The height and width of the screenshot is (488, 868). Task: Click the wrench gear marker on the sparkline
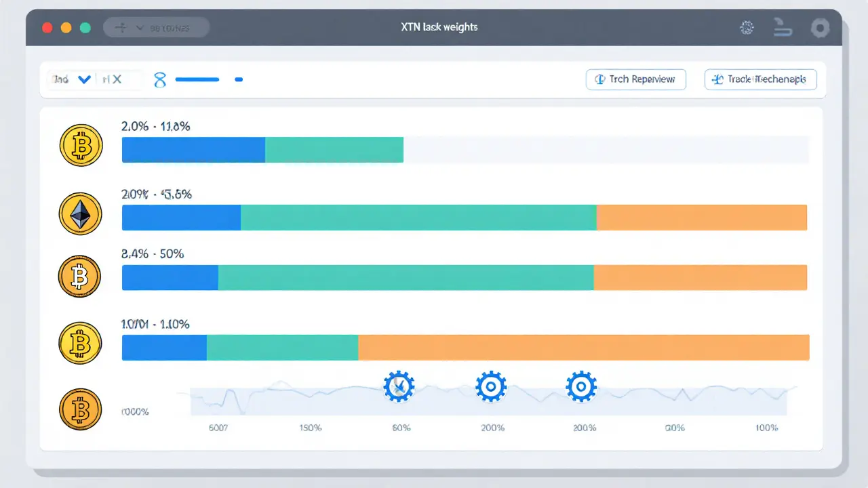[399, 386]
